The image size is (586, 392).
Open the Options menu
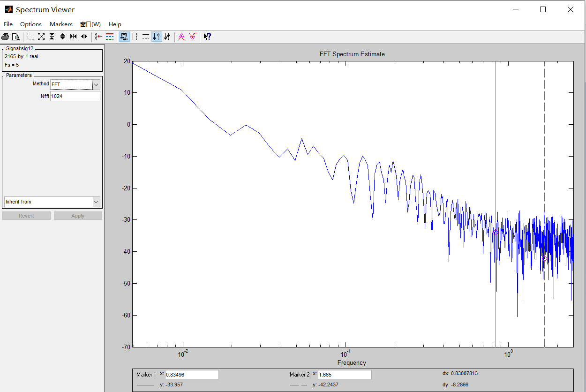coord(31,24)
